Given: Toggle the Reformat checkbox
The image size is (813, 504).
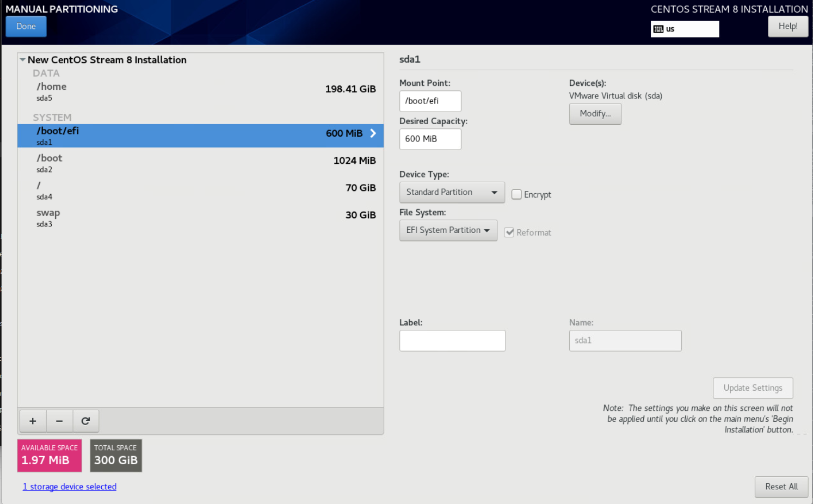Looking at the screenshot, I should [x=509, y=232].
